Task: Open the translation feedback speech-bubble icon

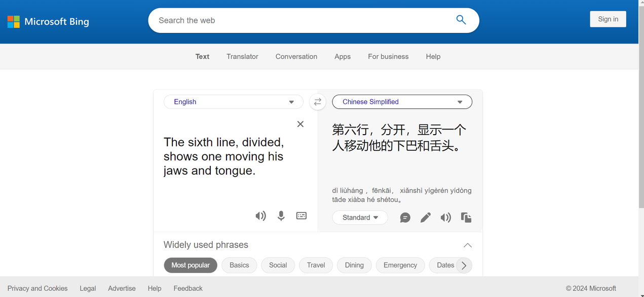Action: click(x=405, y=218)
